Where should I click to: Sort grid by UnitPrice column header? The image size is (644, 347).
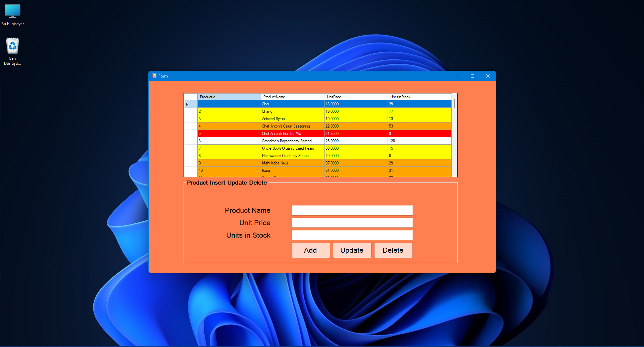pyautogui.click(x=356, y=97)
